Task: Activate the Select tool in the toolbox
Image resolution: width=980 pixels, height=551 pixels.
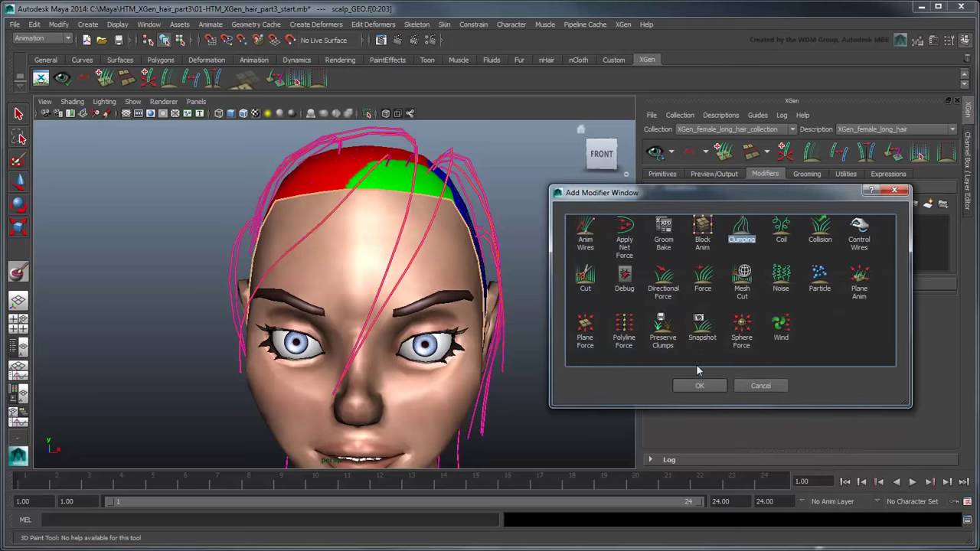Action: 18,114
